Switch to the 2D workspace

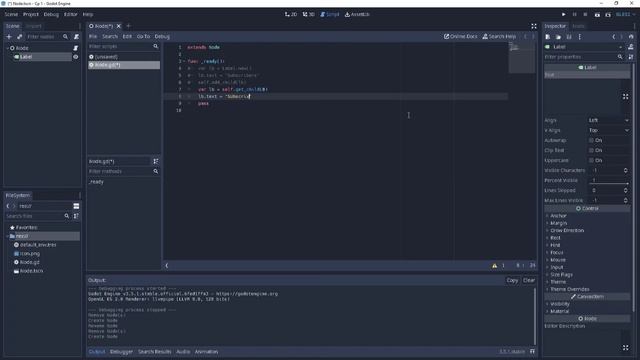[291, 14]
